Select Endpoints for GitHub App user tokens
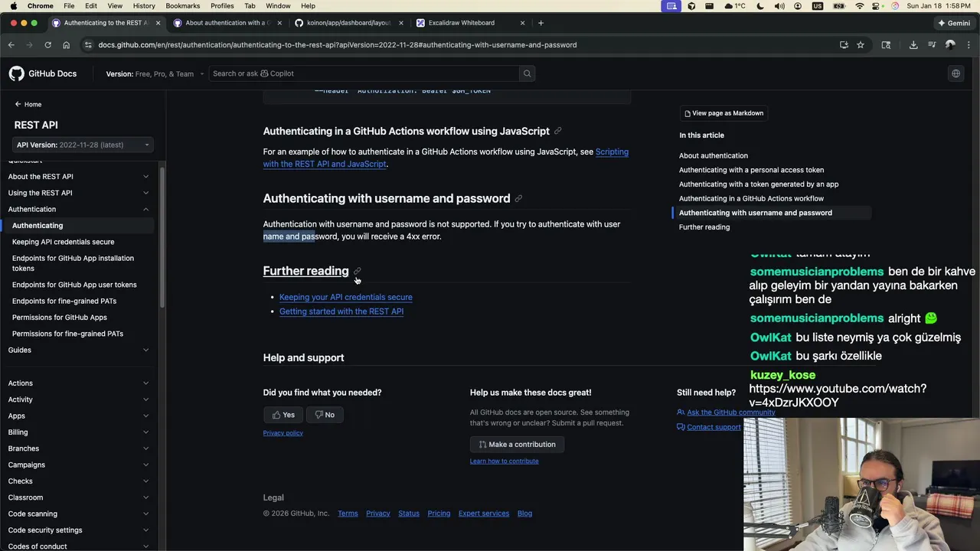 [74, 285]
